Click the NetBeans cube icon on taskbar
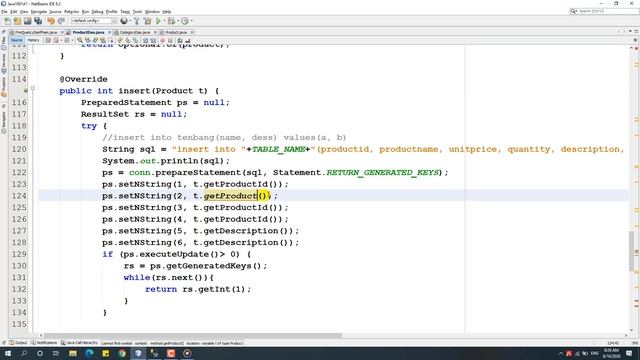 click(138, 353)
